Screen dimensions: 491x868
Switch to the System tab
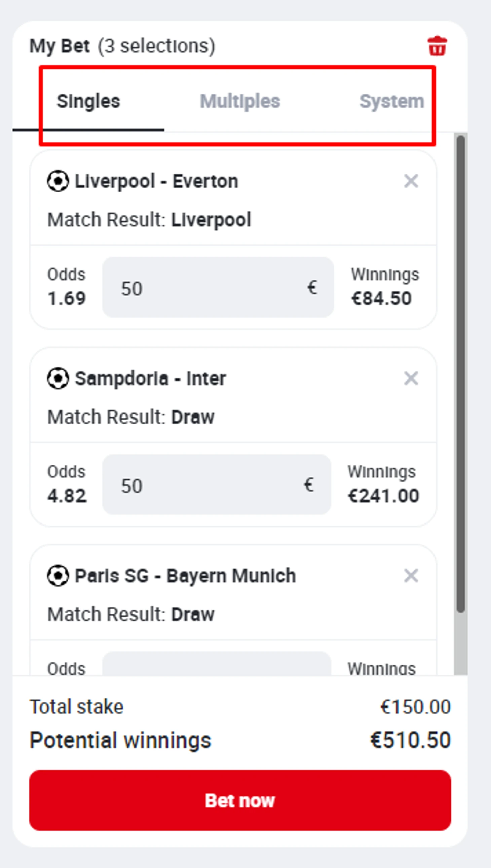(x=391, y=101)
